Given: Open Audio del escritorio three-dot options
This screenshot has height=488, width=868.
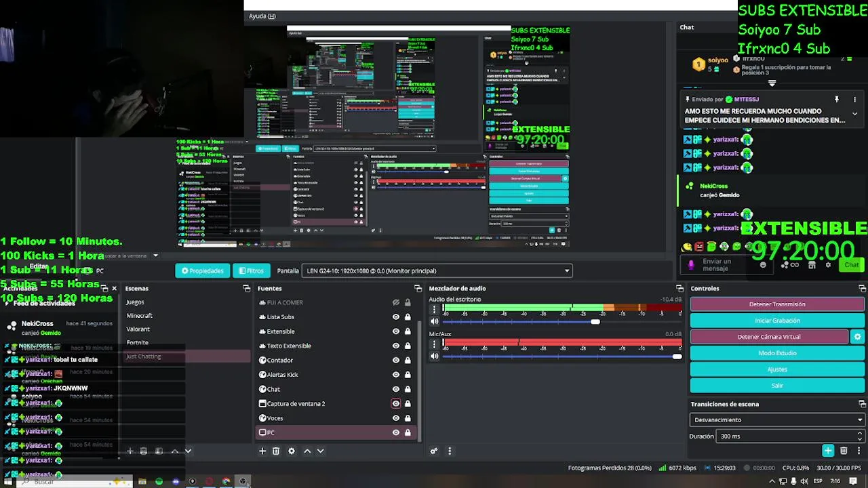Looking at the screenshot, I should point(435,310).
